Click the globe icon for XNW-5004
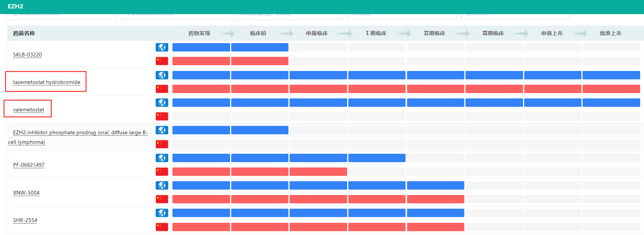Screen dimensions: 644x235 [x=162, y=185]
